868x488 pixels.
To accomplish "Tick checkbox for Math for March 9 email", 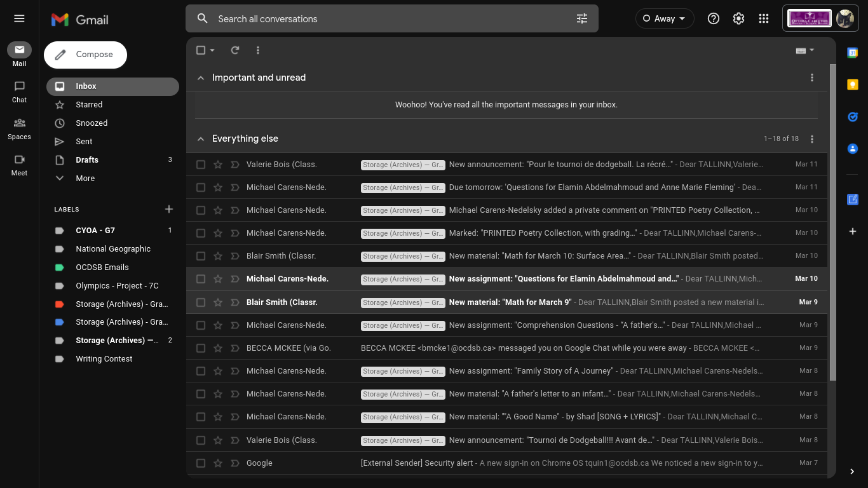I will tap(201, 302).
